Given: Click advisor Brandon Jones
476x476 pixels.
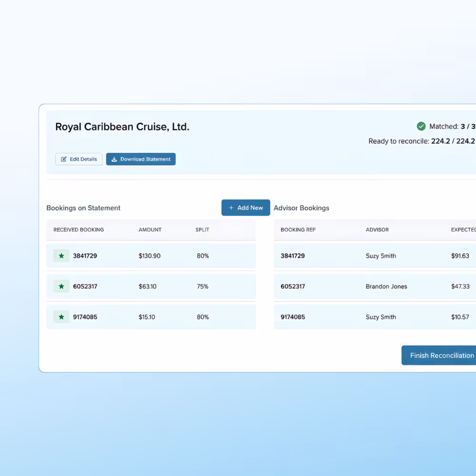Looking at the screenshot, I should tap(387, 286).
